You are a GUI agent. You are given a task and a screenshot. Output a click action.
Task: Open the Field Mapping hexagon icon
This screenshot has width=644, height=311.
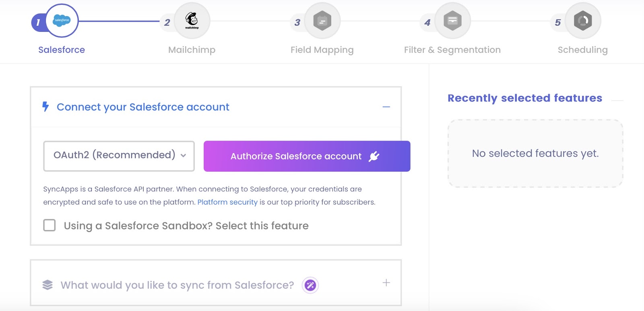coord(322,21)
